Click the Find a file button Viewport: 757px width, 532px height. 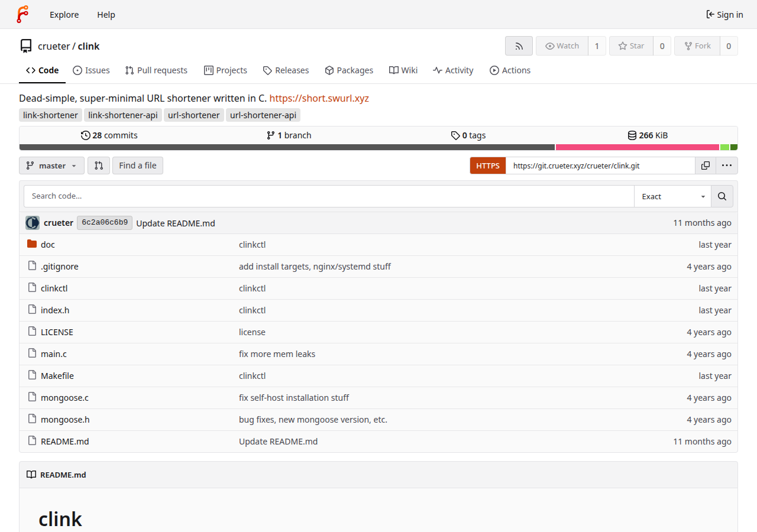click(138, 166)
